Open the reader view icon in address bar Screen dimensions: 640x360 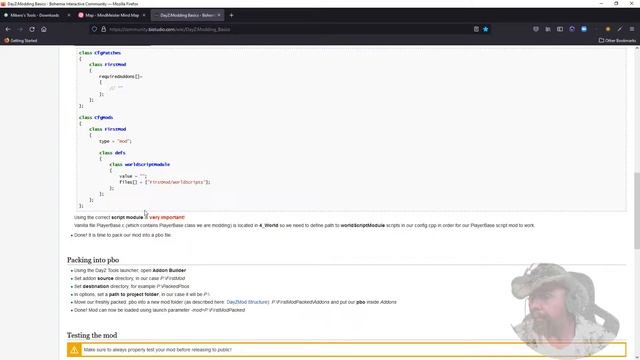(476, 29)
